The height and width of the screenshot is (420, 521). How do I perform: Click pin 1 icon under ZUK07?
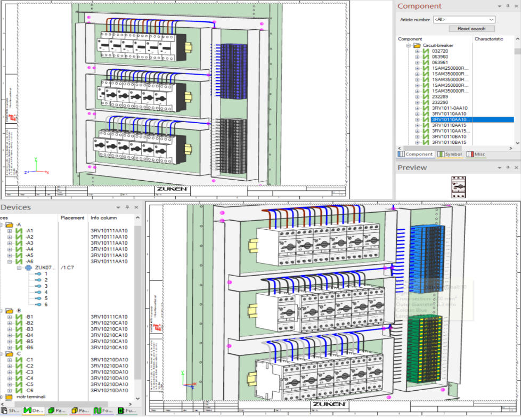tap(38, 273)
